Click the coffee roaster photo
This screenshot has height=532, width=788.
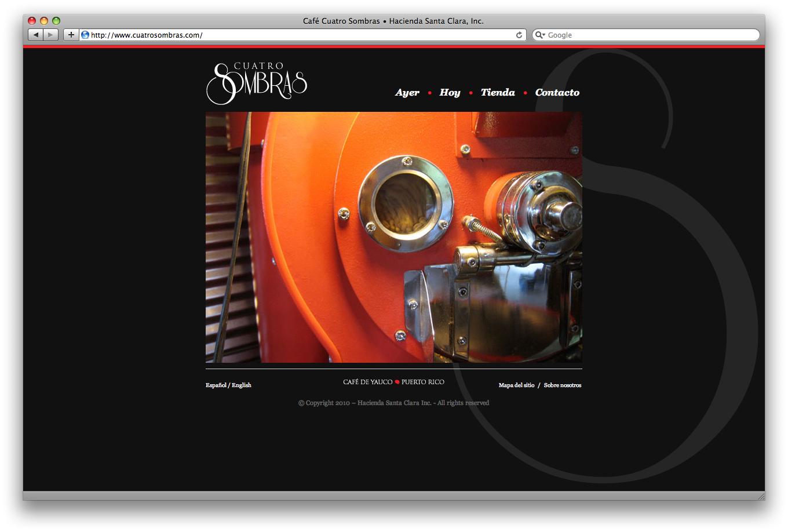pos(394,237)
